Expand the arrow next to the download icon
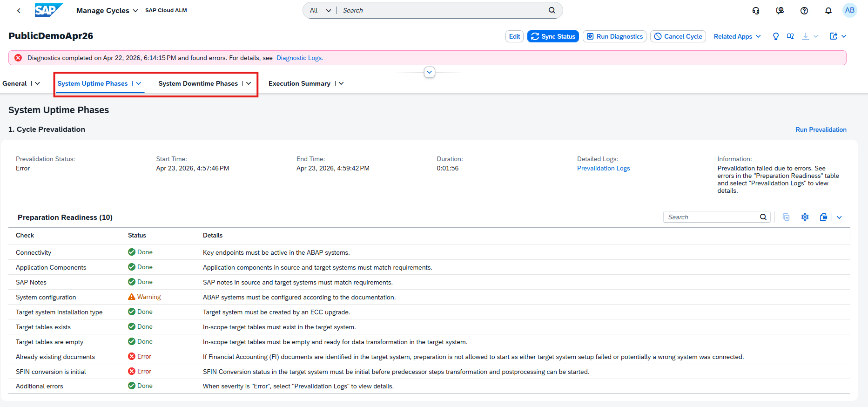Viewport: 868px width, 407px height. [x=816, y=36]
